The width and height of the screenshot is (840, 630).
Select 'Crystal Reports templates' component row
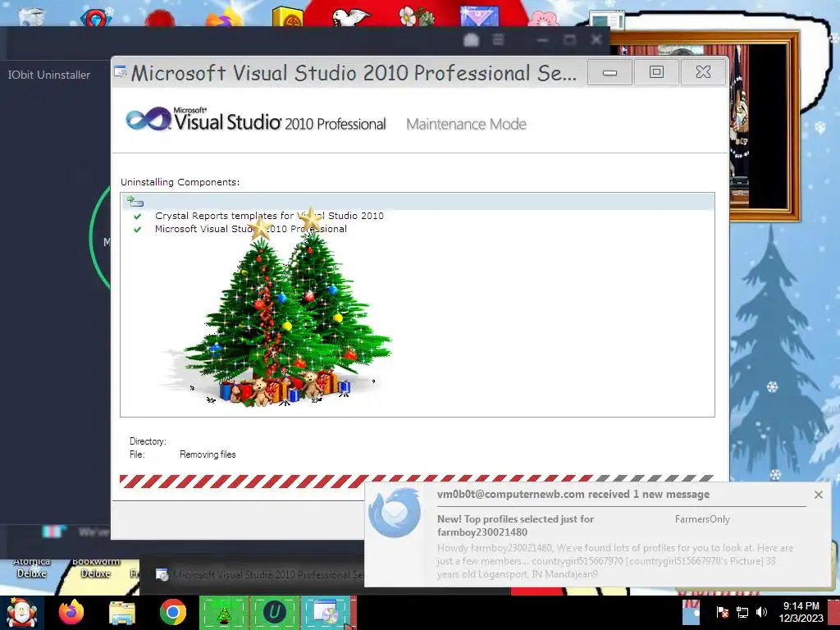[x=269, y=216]
